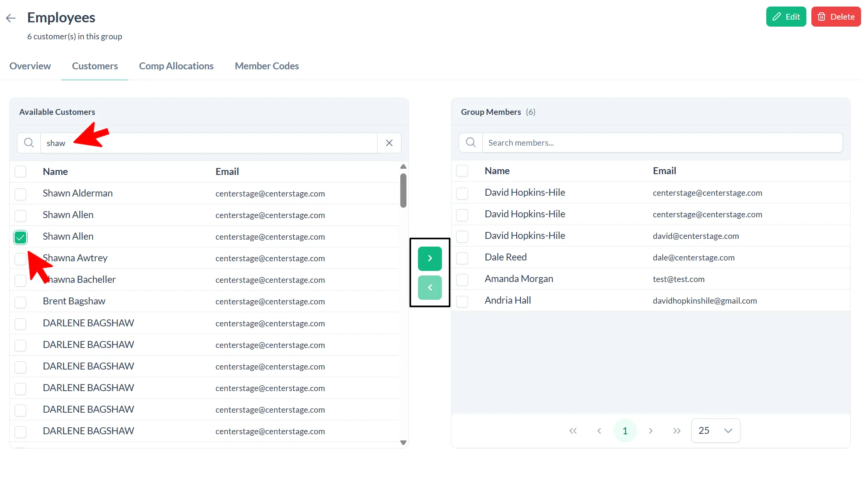Toggle select-all checkbox for Group Members
Image resolution: width=868 pixels, height=477 pixels.
tap(462, 171)
